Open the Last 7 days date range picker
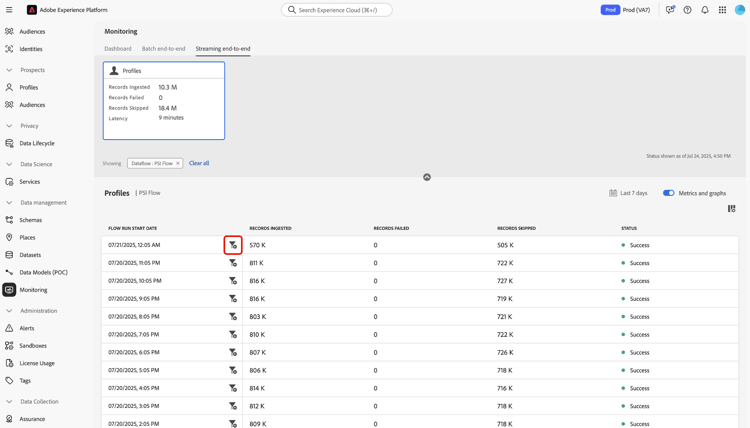The width and height of the screenshot is (750, 428). [x=628, y=193]
